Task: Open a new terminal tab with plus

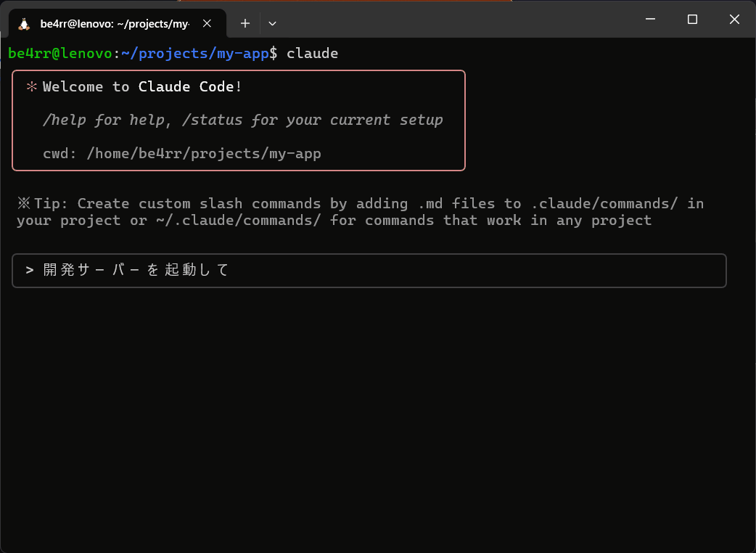Action: tap(245, 23)
